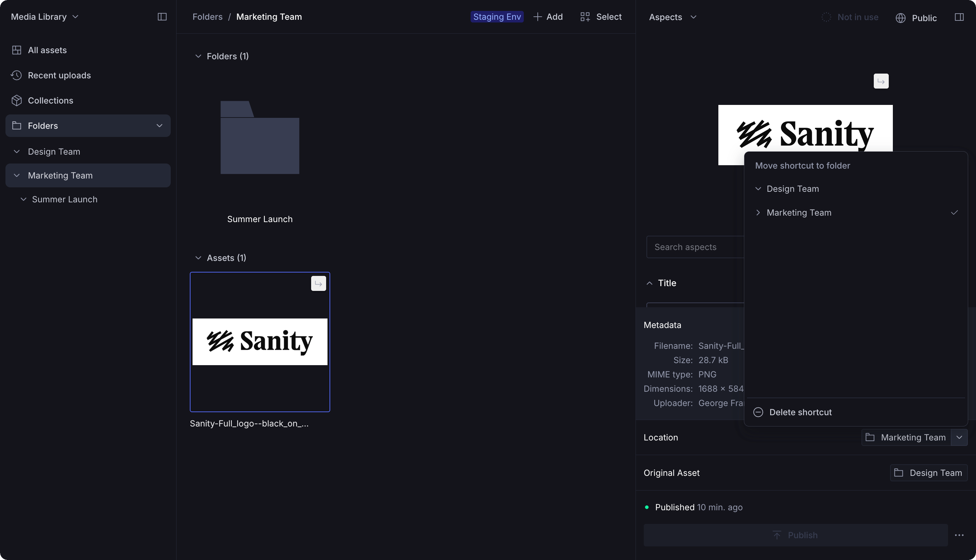Click the PNG MIME type value
This screenshot has width=976, height=560.
pyautogui.click(x=707, y=375)
